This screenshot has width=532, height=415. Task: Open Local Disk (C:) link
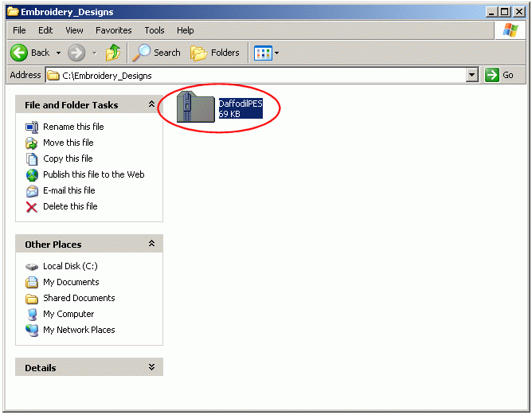[x=70, y=266]
